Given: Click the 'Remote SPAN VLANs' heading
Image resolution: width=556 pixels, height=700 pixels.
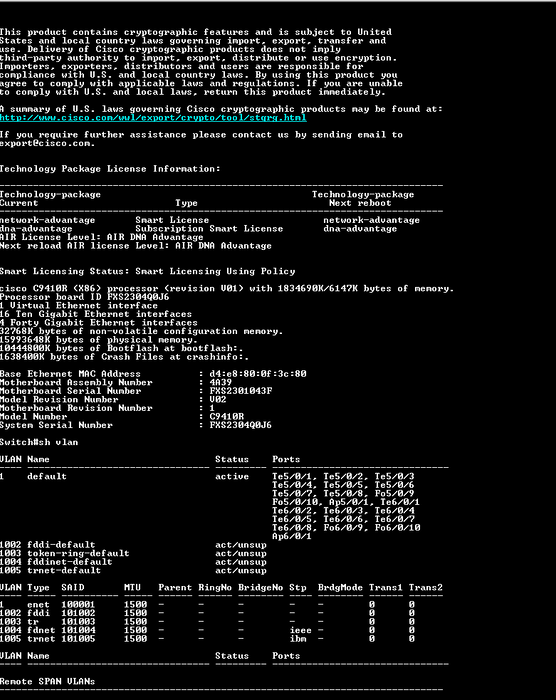Looking at the screenshot, I should (47, 682).
